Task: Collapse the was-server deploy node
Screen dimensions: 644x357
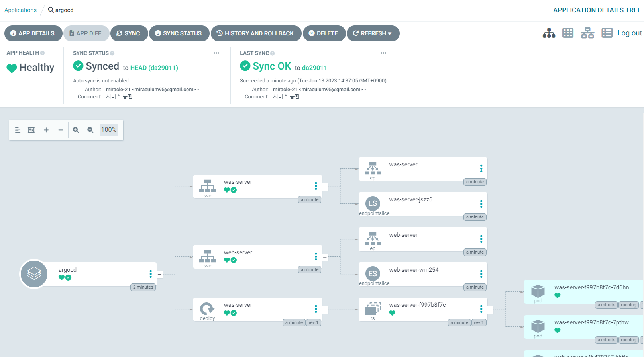Action: [x=325, y=310]
